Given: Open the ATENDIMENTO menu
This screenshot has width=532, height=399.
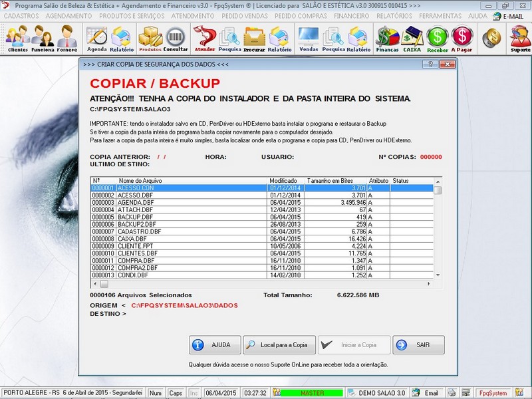Looking at the screenshot, I should (193, 16).
